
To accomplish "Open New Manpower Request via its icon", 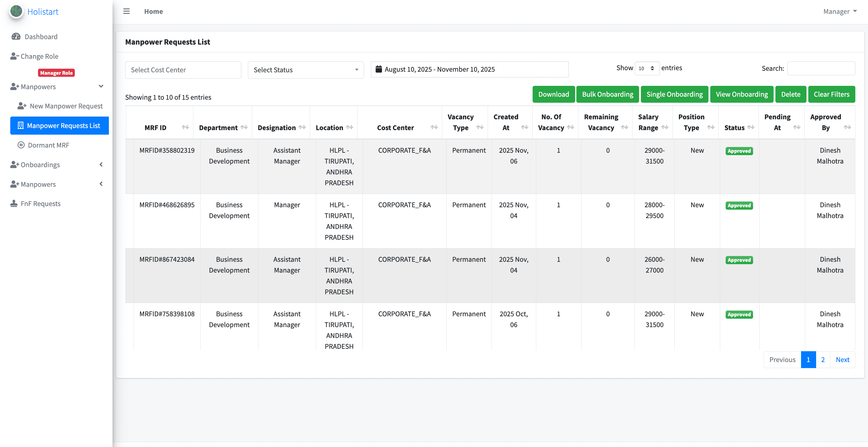I will point(22,106).
